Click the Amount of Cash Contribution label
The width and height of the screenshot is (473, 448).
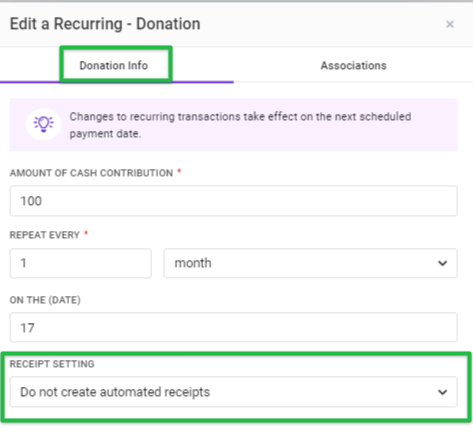(91, 173)
